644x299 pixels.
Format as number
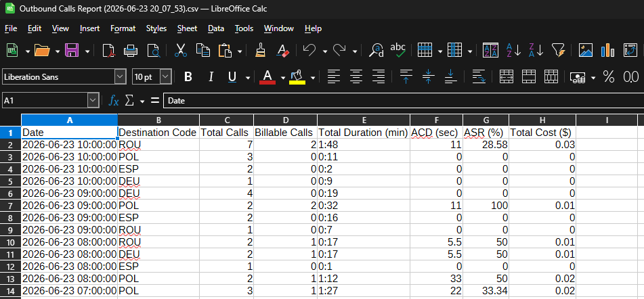(631, 76)
